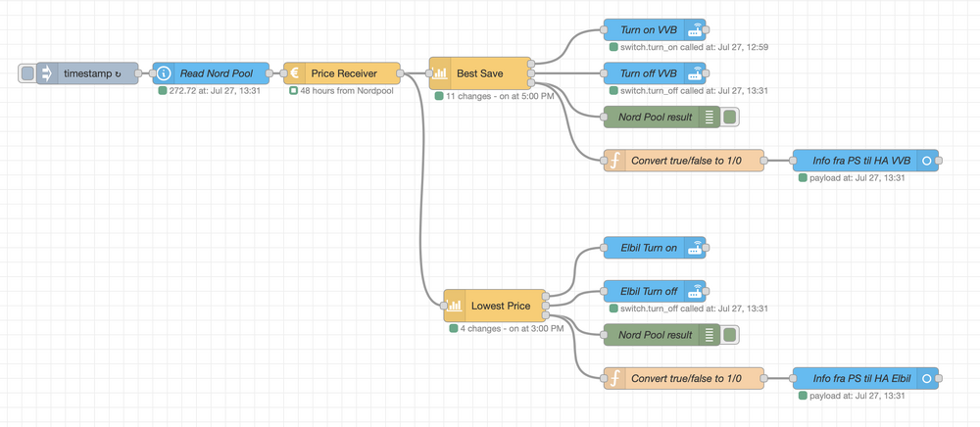Click the circle icon on Info fra PS til HA Elbil
The width and height of the screenshot is (980, 427).
[927, 378]
